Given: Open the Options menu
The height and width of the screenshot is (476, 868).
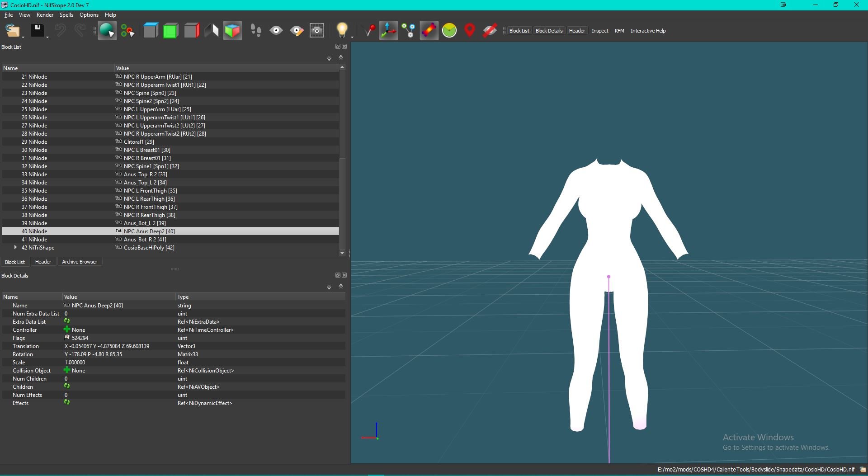Looking at the screenshot, I should [x=89, y=15].
